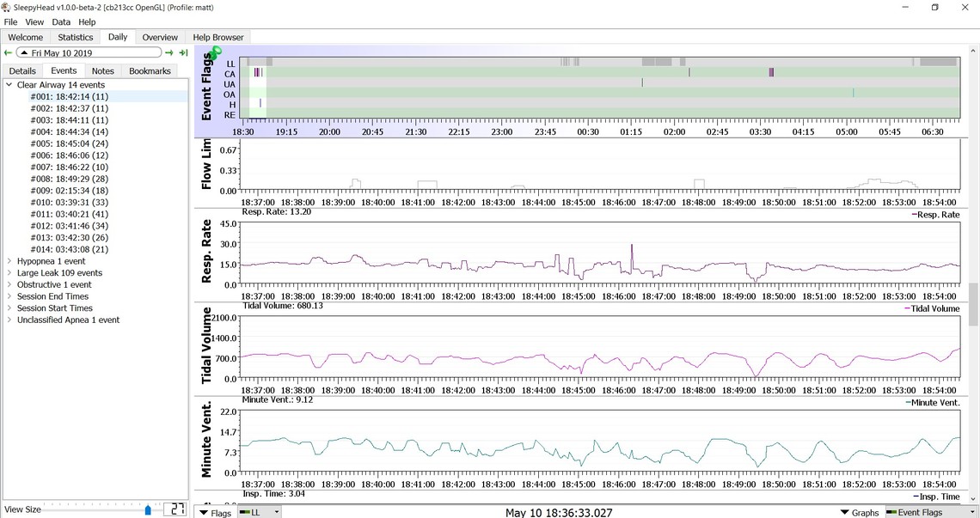Click the "Insp. Time: 3.04" value readout
The width and height of the screenshot is (980, 518).
tap(273, 494)
